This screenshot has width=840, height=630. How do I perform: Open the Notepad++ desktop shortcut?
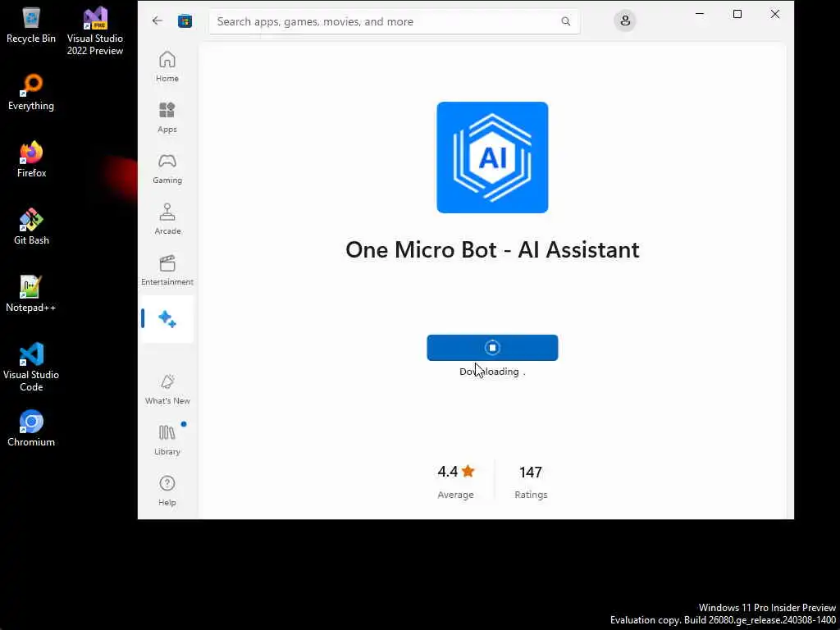(x=31, y=294)
